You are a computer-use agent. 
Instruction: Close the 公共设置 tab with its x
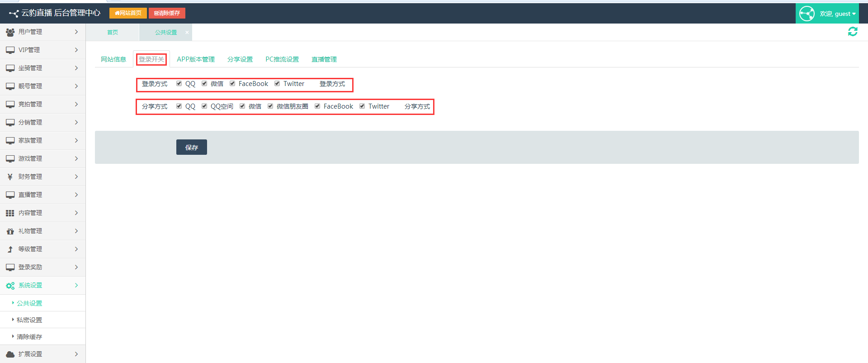click(187, 32)
